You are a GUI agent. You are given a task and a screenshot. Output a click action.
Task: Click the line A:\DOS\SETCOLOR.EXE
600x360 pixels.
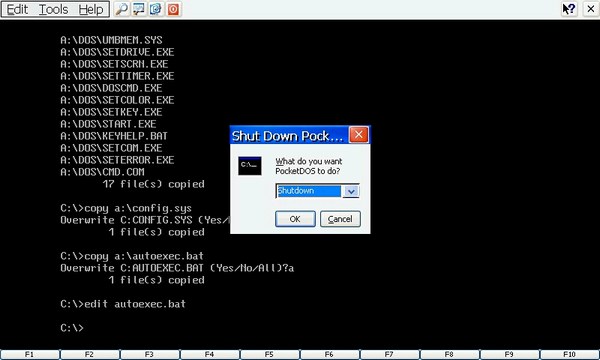tap(117, 100)
